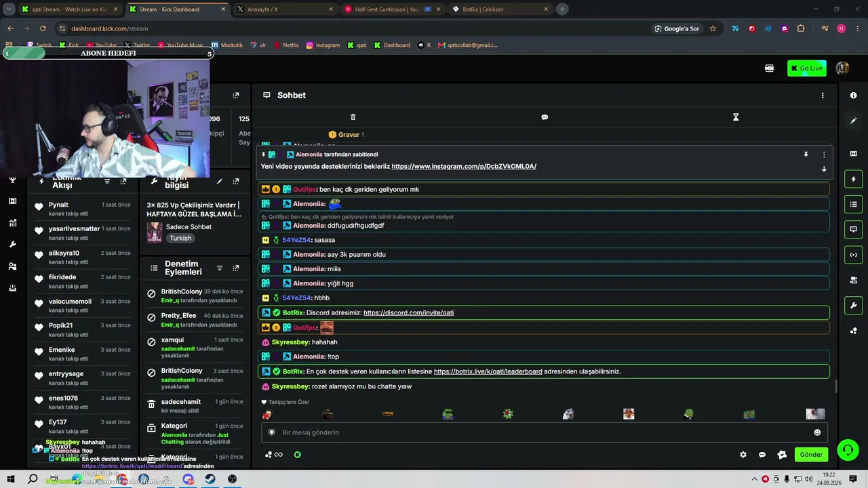
Task: Insert the red car emote
Action: [267, 414]
